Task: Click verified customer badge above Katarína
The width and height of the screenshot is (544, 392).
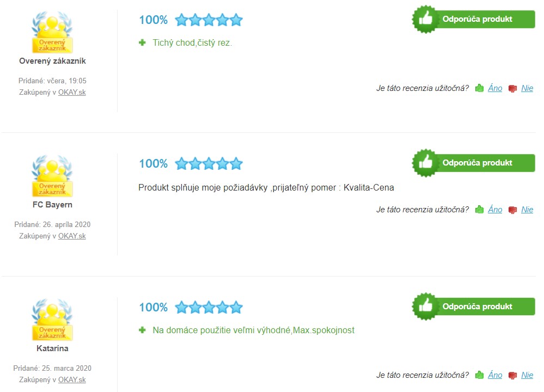Action: click(52, 320)
